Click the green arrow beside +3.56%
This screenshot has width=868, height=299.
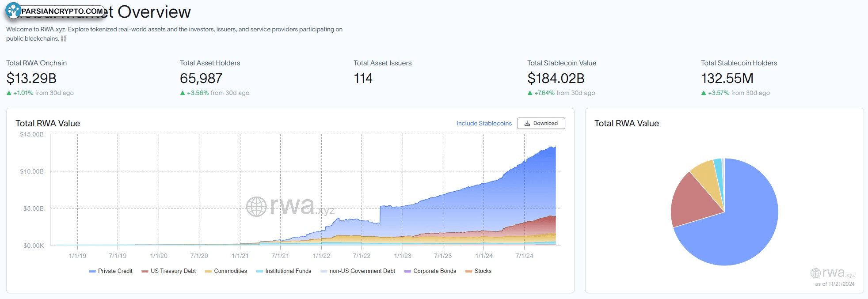[183, 93]
